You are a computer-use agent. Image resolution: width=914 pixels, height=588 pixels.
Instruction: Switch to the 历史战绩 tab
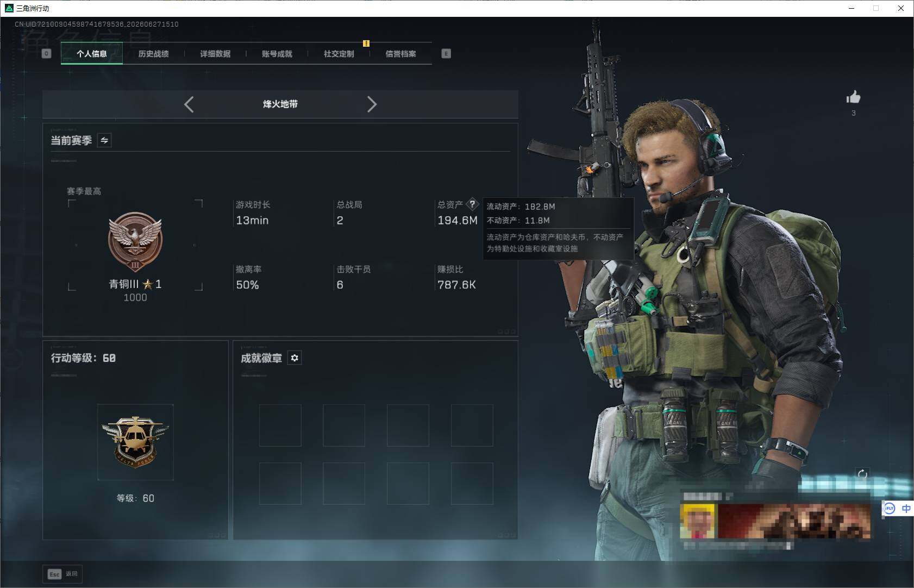(x=154, y=54)
